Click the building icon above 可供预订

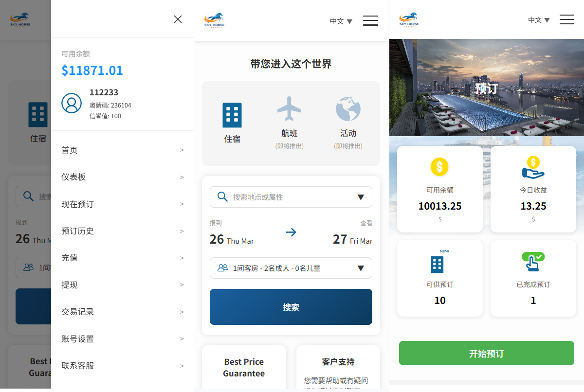pos(437,264)
